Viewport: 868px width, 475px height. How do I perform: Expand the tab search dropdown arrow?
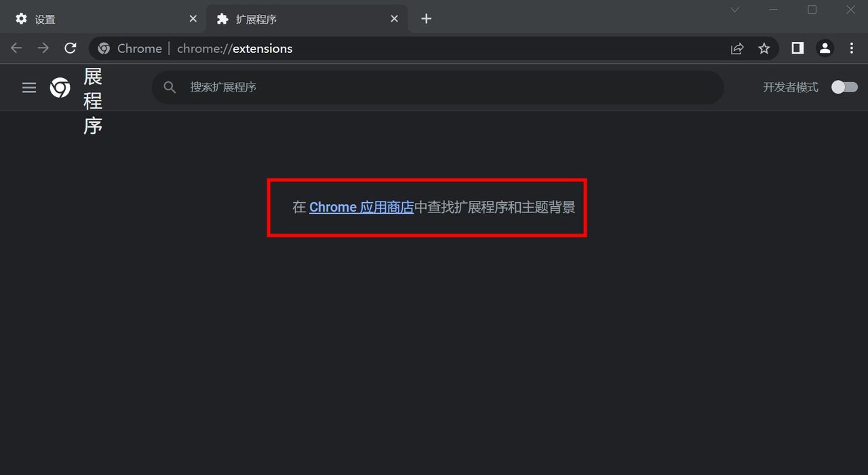pyautogui.click(x=734, y=9)
